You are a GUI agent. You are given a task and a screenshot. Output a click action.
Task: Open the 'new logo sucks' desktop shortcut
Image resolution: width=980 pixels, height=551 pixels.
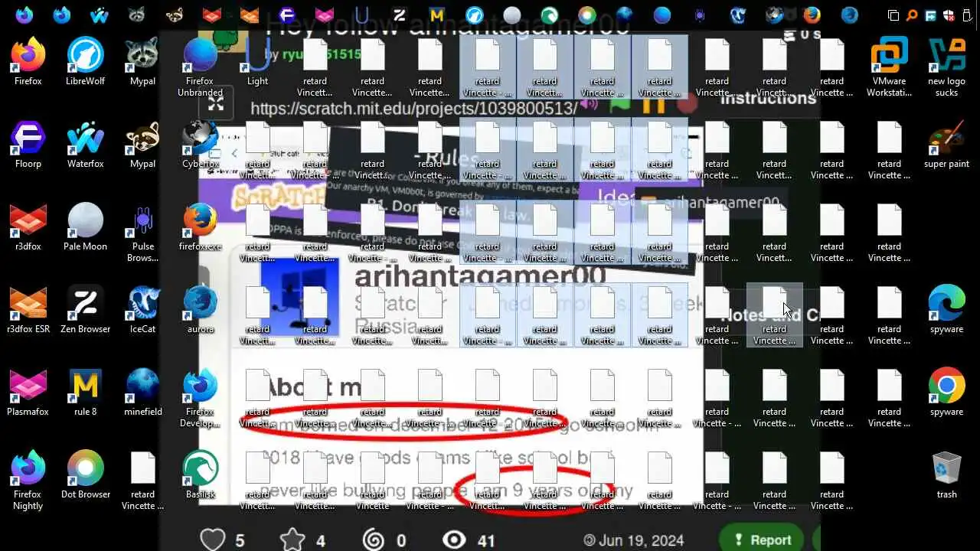946,67
